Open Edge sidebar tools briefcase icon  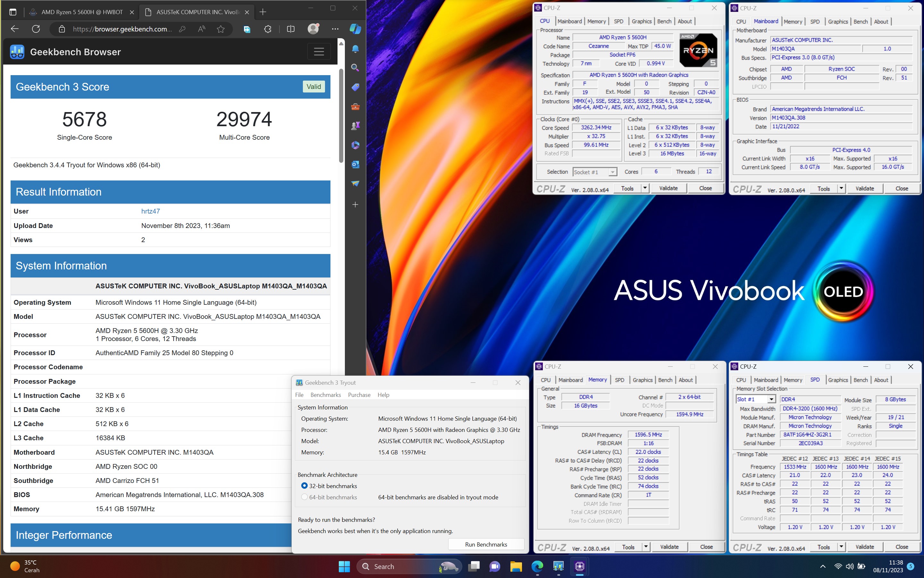[x=355, y=107]
